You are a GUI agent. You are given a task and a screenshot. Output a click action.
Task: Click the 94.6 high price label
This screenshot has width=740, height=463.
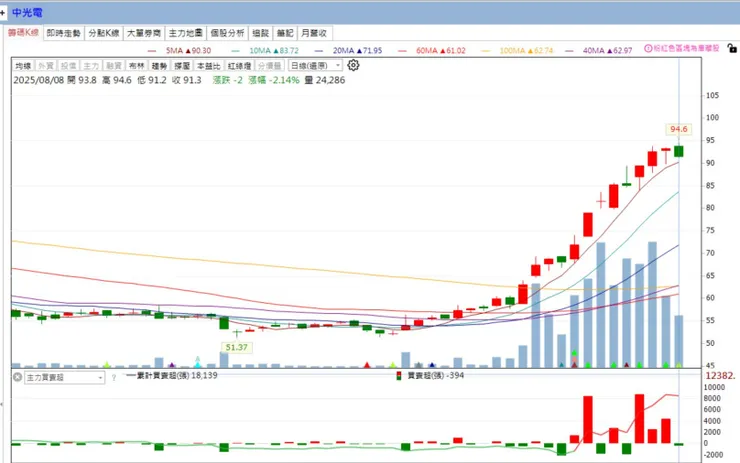(679, 129)
